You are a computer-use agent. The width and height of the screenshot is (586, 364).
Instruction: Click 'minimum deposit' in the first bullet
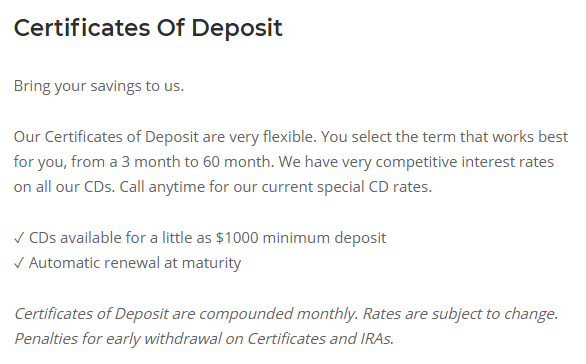pos(324,238)
